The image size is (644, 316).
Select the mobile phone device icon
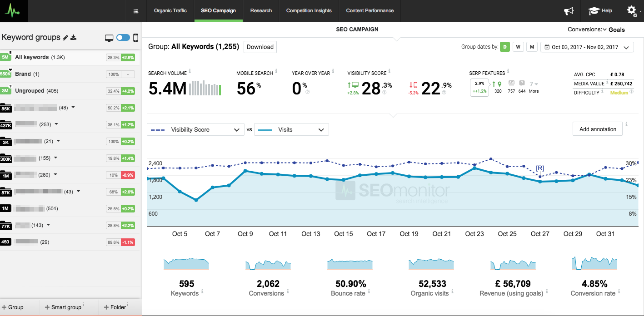[135, 38]
